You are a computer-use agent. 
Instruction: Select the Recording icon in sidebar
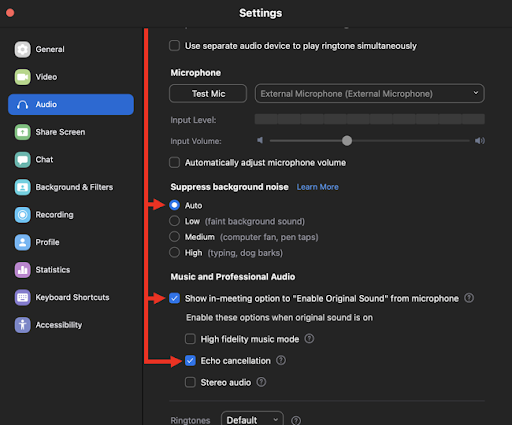pyautogui.click(x=22, y=215)
